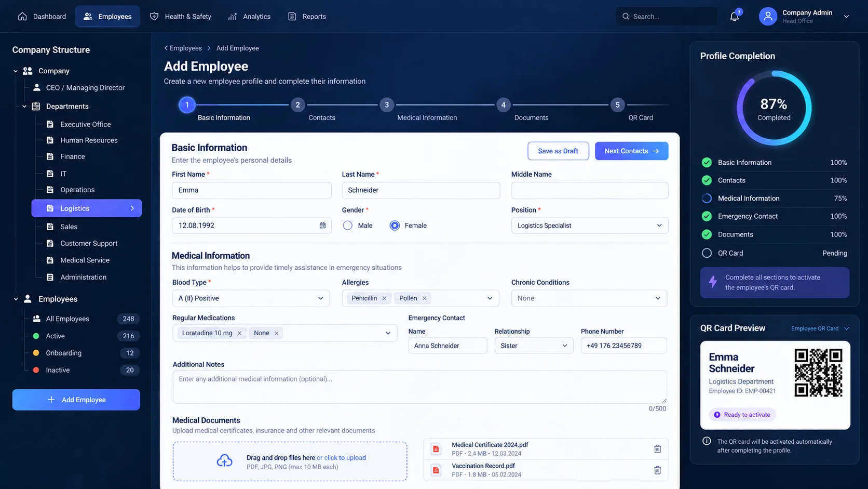868x489 pixels.
Task: Click the PDF icon of Vaccination Record
Action: pos(436,470)
